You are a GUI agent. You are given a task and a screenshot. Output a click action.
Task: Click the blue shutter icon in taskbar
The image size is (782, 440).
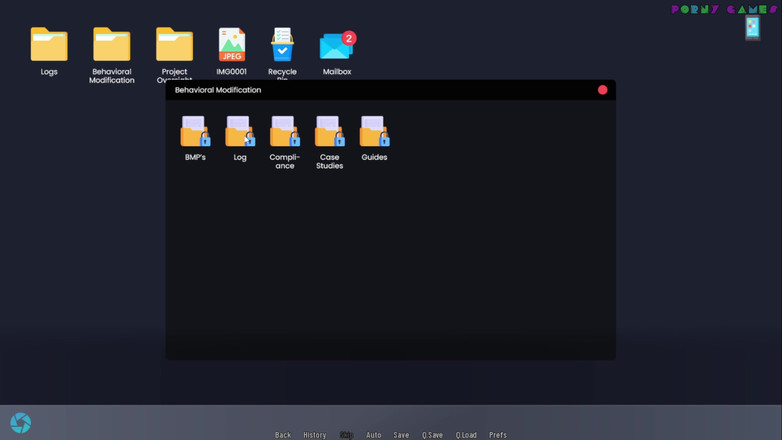click(20, 423)
